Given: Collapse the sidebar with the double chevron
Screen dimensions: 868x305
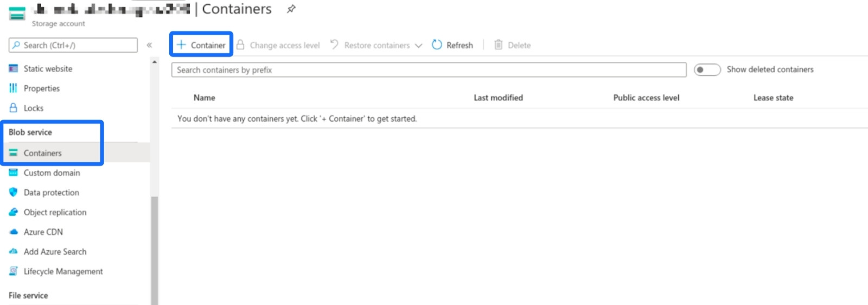Looking at the screenshot, I should click(x=149, y=45).
